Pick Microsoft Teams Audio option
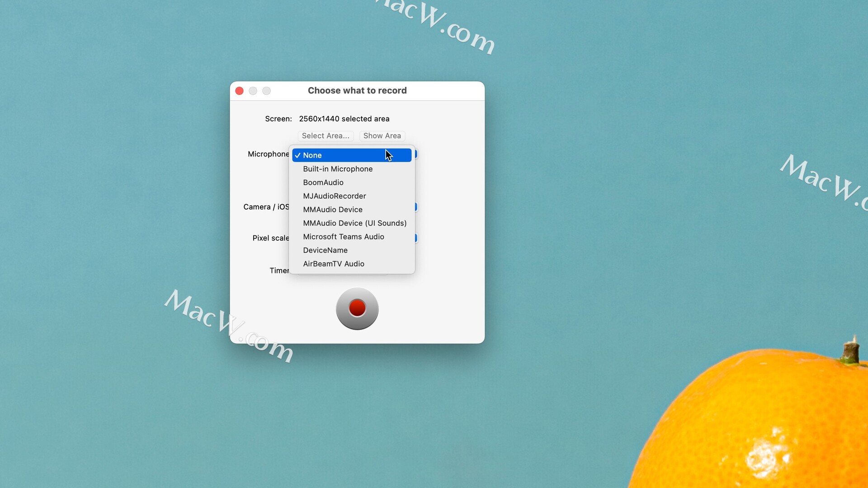This screenshot has width=868, height=488. coord(352,237)
